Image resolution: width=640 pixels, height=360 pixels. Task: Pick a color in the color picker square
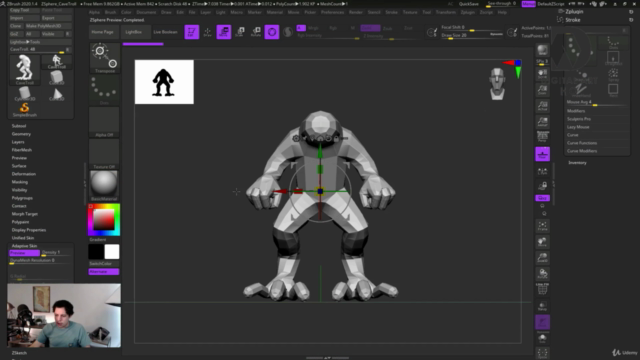pyautogui.click(x=104, y=220)
